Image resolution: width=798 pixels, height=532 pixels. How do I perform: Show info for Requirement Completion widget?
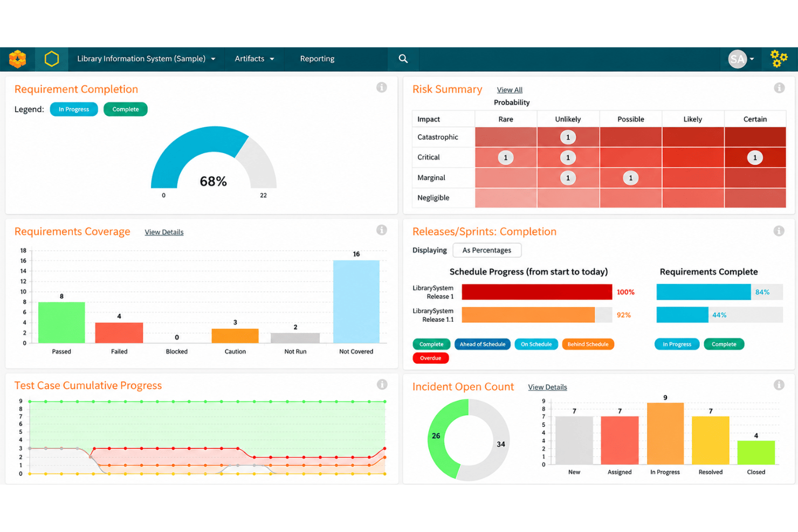(x=382, y=87)
